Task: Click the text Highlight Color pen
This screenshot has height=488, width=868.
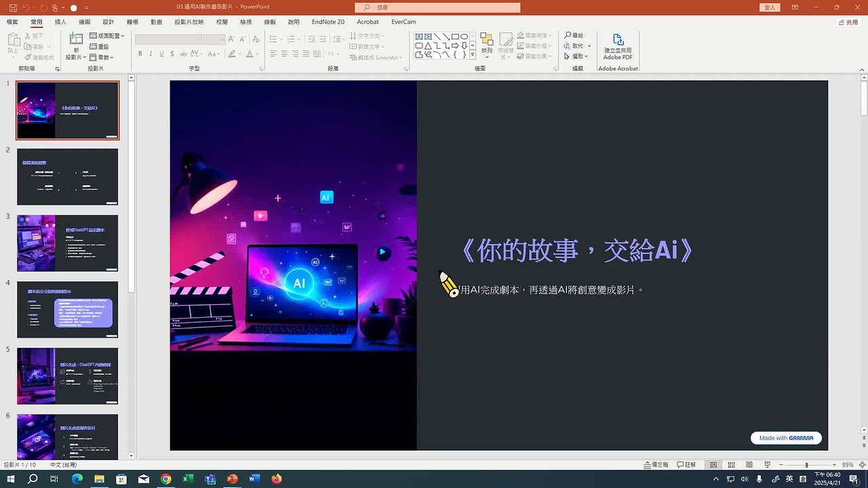Action: tap(232, 54)
